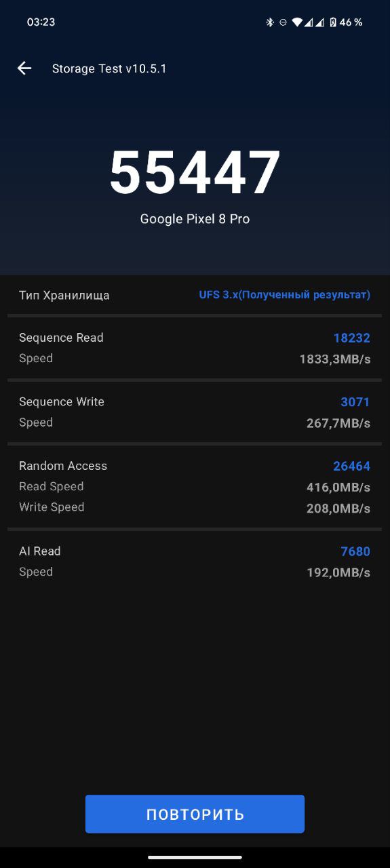The width and height of the screenshot is (390, 868).
Task: Tap the Google Pixel 8 Pro label
Action: (195, 219)
